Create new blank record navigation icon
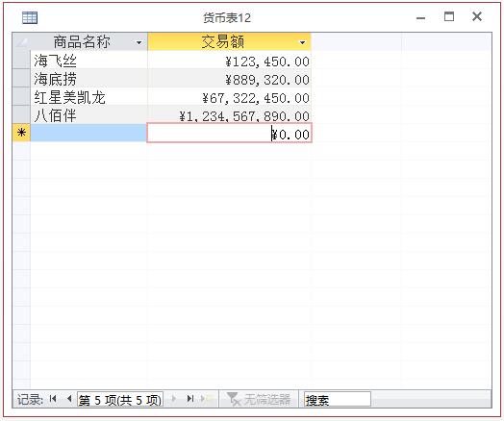The width and height of the screenshot is (504, 421). (207, 399)
